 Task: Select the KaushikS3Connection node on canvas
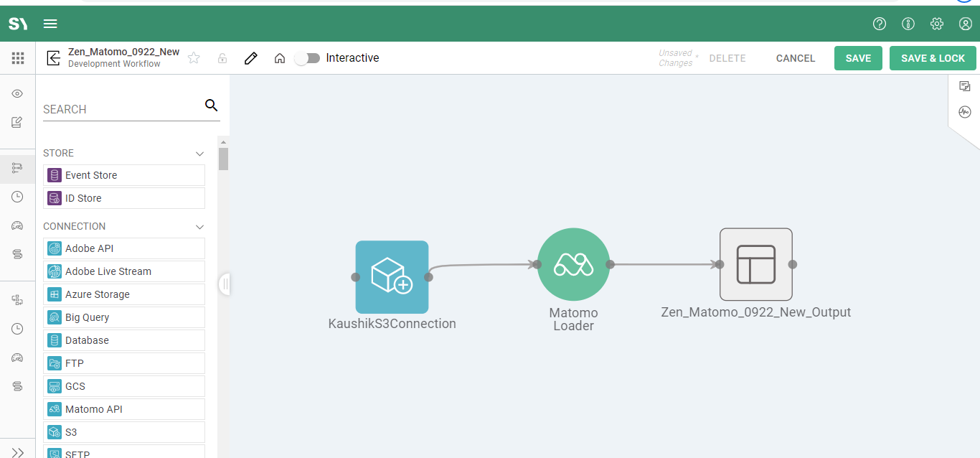(392, 277)
